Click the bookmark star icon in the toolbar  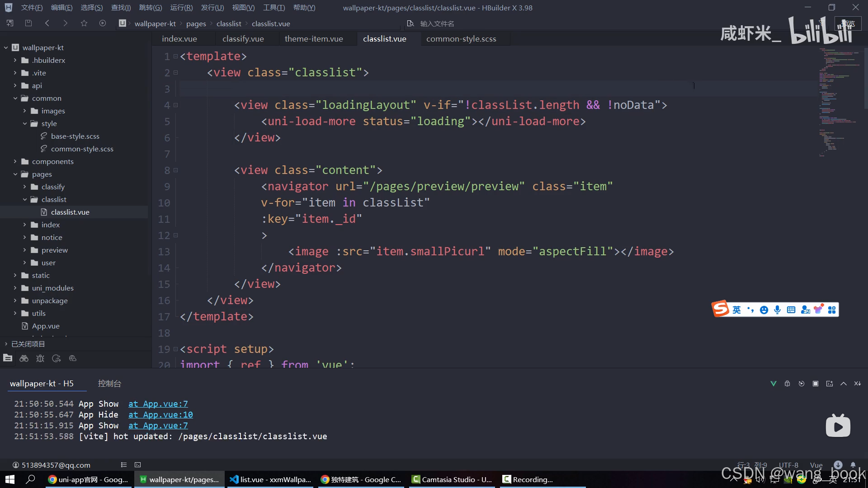(x=84, y=23)
